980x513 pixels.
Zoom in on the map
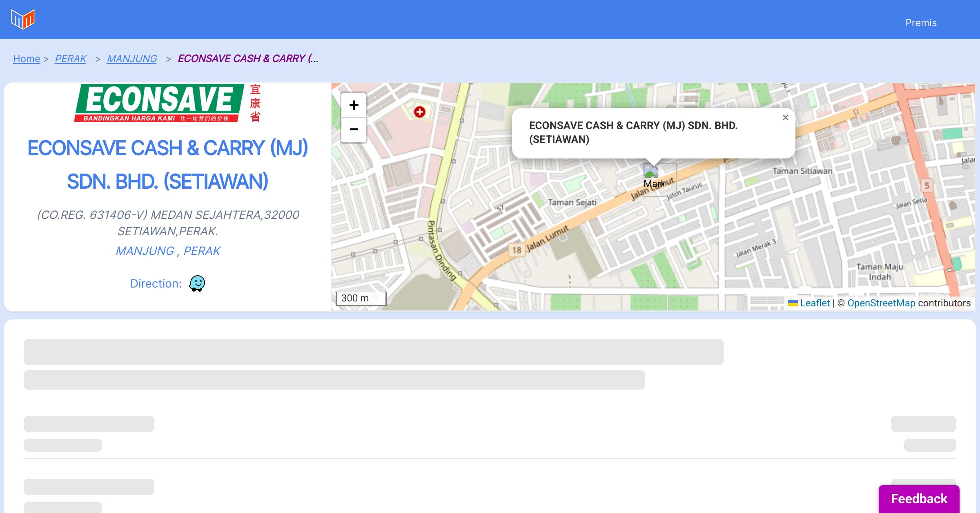354,105
